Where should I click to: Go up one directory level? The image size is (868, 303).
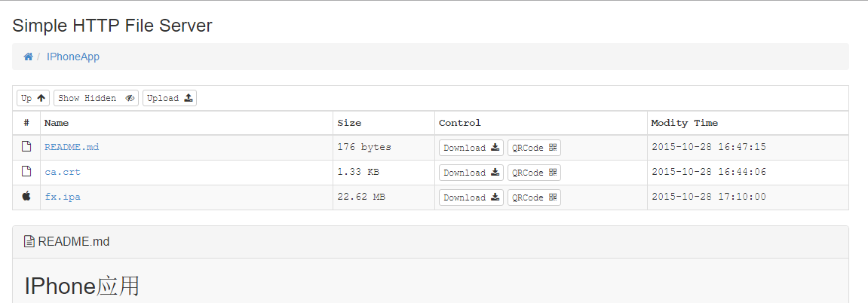click(33, 98)
